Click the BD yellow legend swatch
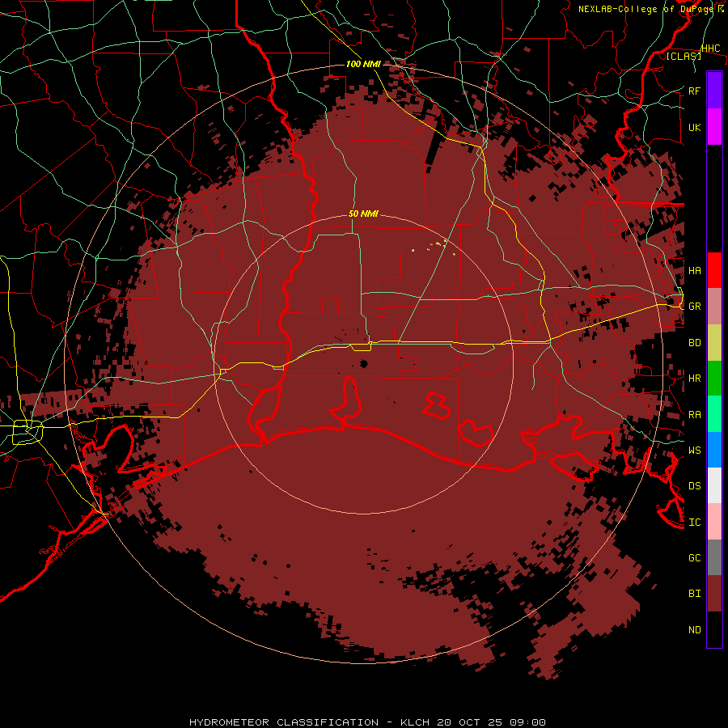The width and height of the screenshot is (728, 728). click(x=714, y=343)
